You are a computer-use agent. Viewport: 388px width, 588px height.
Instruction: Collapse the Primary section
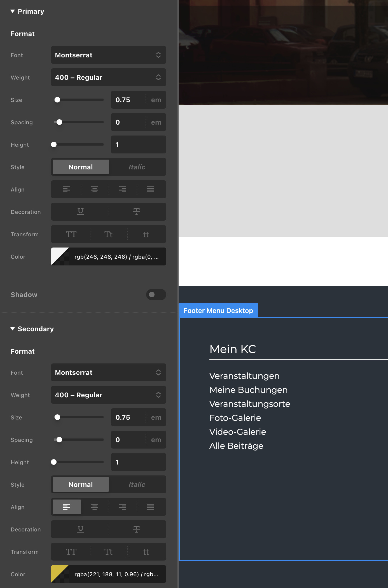(13, 11)
